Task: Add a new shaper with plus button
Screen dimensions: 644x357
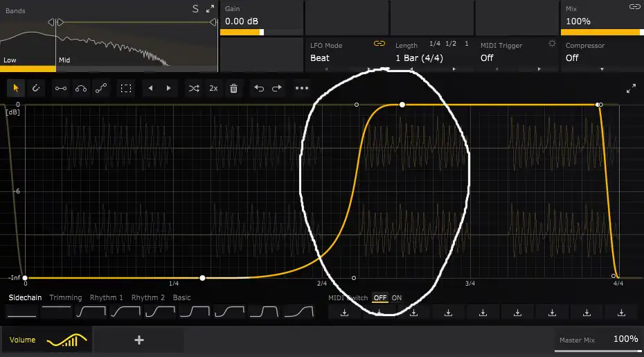Action: [139, 340]
